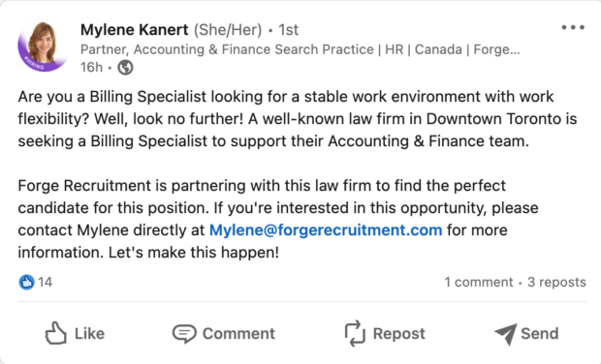Click the Repost button label
Screen dimensions: 601x364
tap(399, 334)
